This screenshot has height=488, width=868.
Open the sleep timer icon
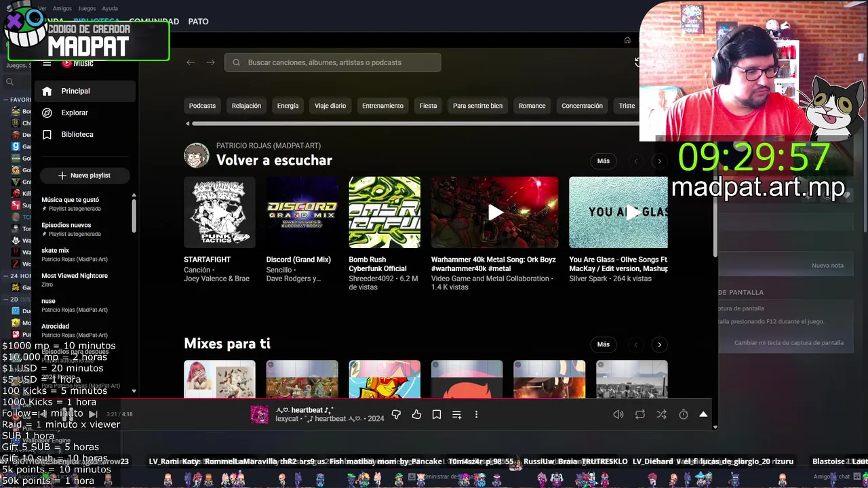[x=684, y=414]
